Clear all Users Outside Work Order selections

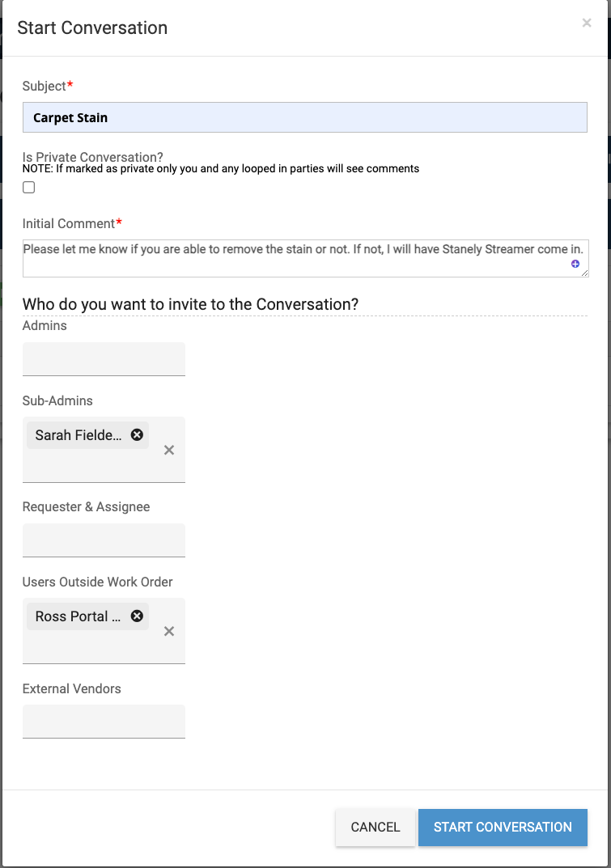click(x=169, y=631)
